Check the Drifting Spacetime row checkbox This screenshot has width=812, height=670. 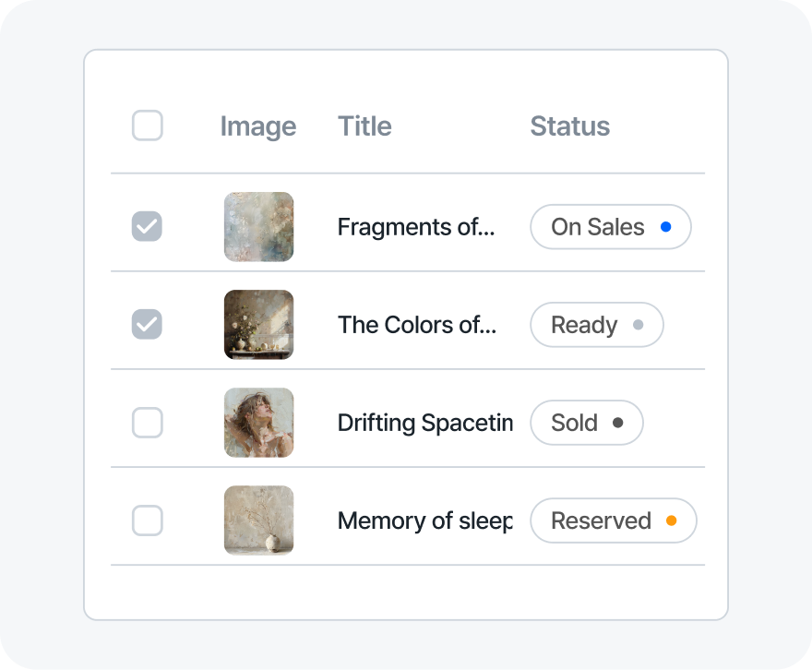tap(148, 423)
